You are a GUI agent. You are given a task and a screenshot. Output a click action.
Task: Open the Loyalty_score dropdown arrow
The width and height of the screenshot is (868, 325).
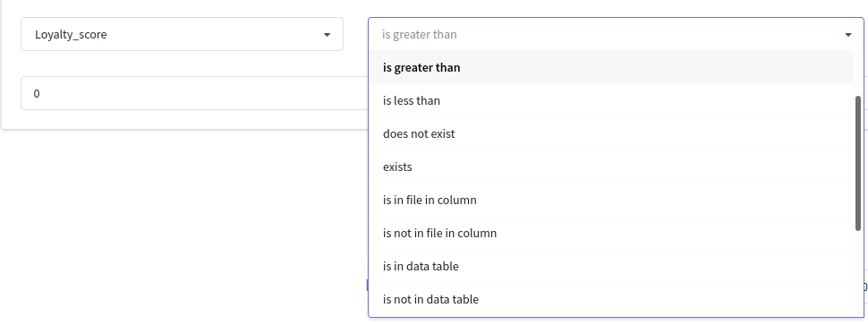click(x=327, y=35)
